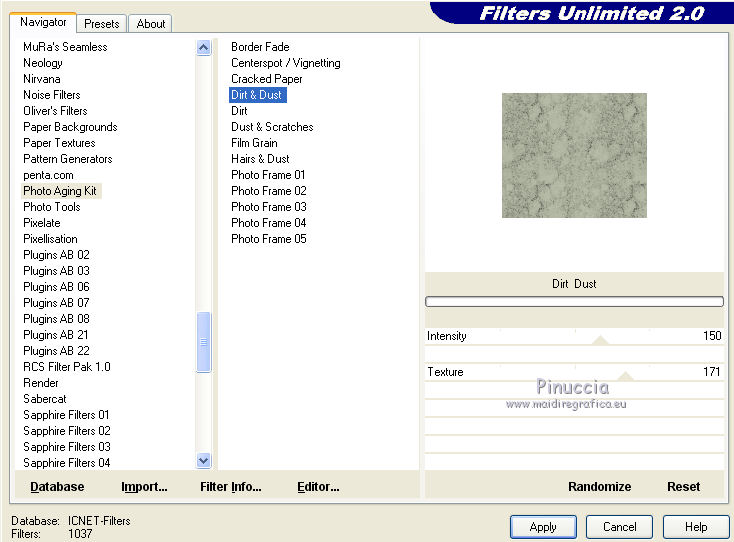Randomize the filter settings
Viewport: 734px width, 542px height.
click(x=600, y=487)
